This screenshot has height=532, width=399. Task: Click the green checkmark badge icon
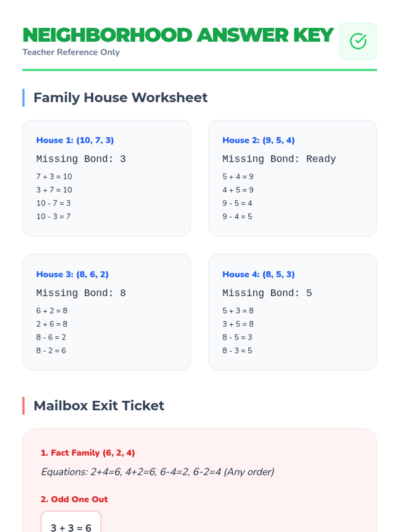click(x=358, y=41)
